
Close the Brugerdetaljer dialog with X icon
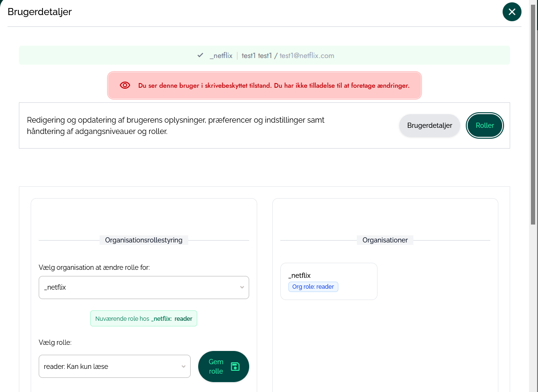[x=512, y=12]
